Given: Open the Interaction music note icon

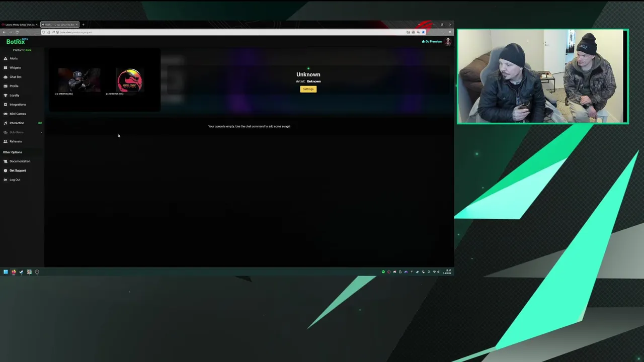Looking at the screenshot, I should 6,123.
